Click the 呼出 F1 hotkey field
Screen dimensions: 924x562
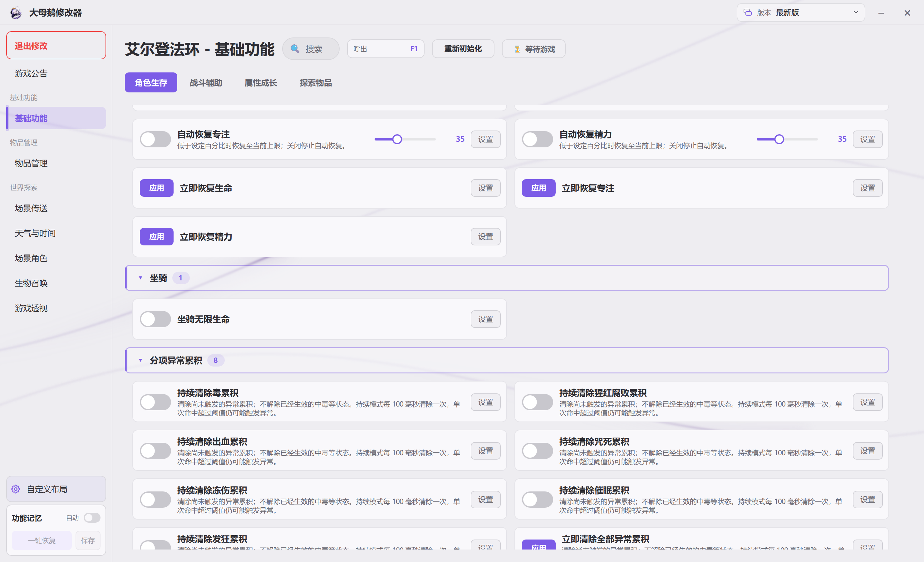click(x=386, y=49)
